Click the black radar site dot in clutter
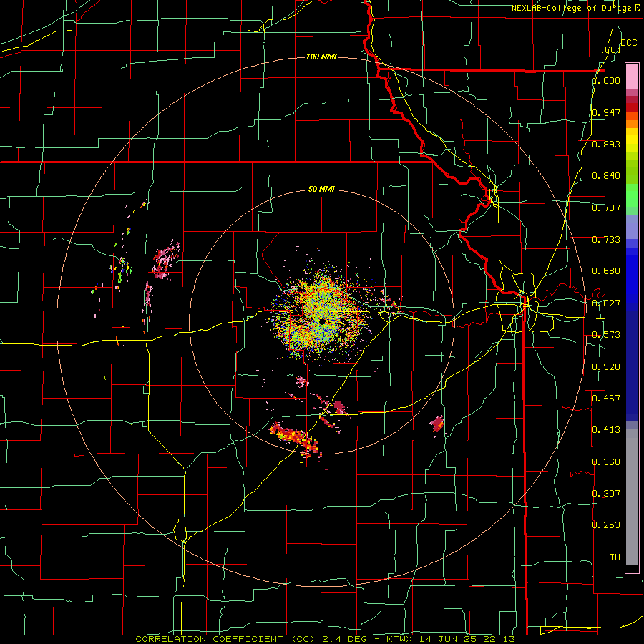The width and height of the screenshot is (644, 644). click(323, 321)
